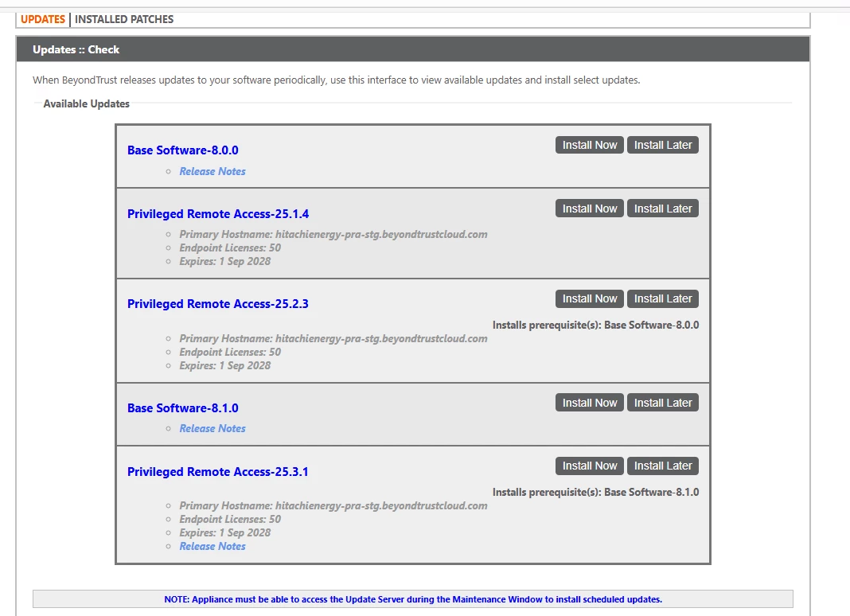Click Expires: 1 Sep 2028 under 25.1.4
This screenshot has height=616, width=850.
[225, 261]
